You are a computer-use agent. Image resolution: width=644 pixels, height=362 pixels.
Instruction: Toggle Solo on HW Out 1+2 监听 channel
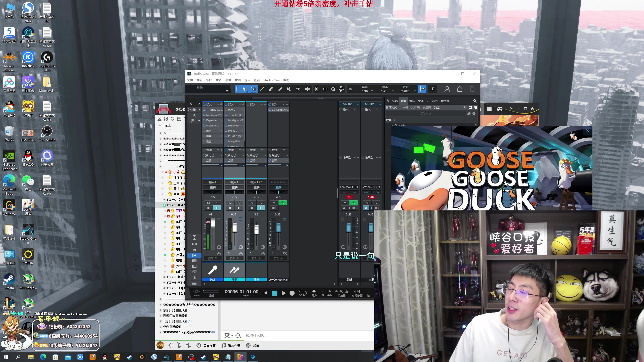point(353,203)
